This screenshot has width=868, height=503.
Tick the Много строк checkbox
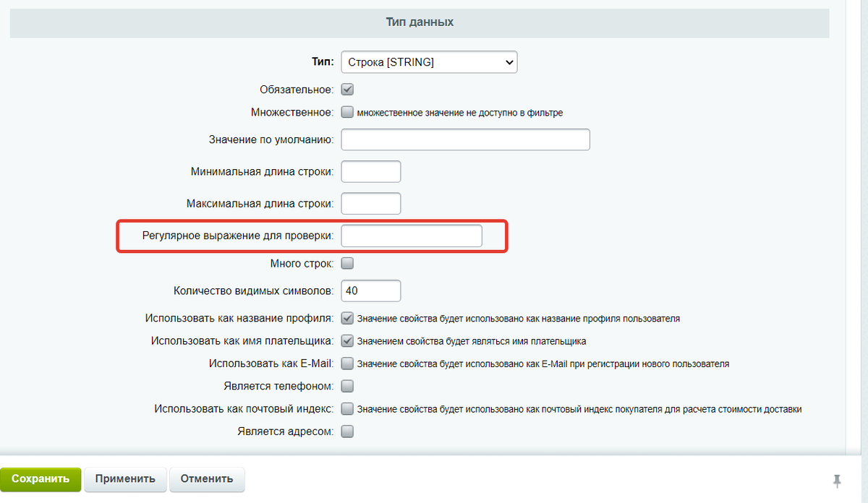[x=347, y=263]
